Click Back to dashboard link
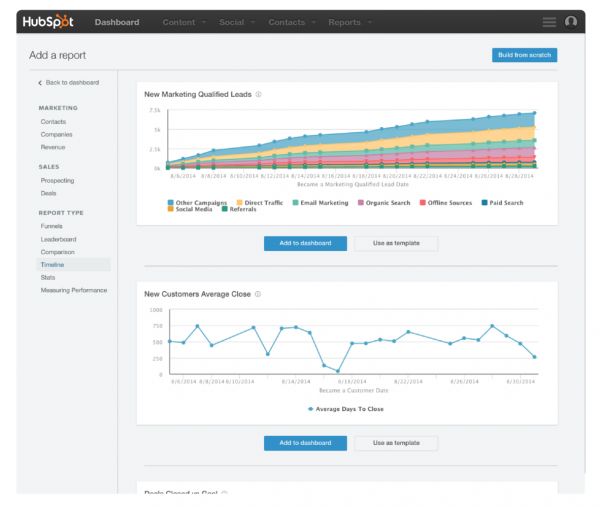The image size is (600, 508). click(x=72, y=83)
